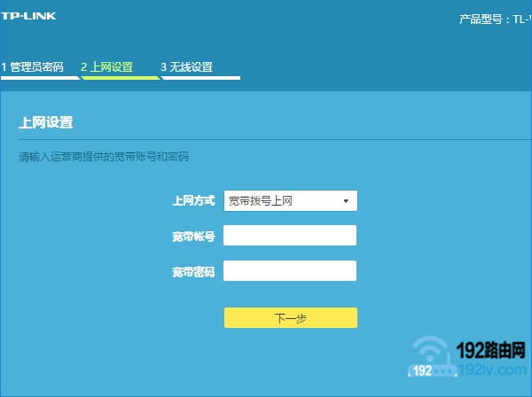Screen dimensions: 532x397
Task: Click the TP-LINK logo
Action: [x=27, y=16]
